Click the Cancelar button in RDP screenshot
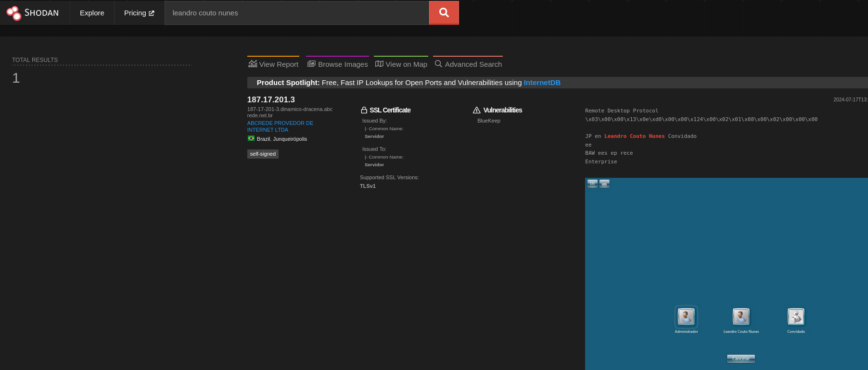 coord(741,358)
